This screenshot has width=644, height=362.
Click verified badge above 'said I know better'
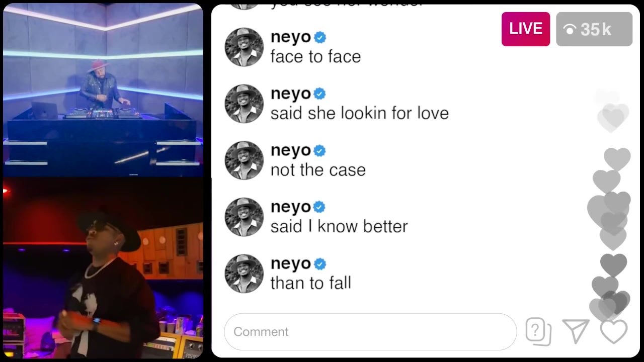click(x=320, y=207)
